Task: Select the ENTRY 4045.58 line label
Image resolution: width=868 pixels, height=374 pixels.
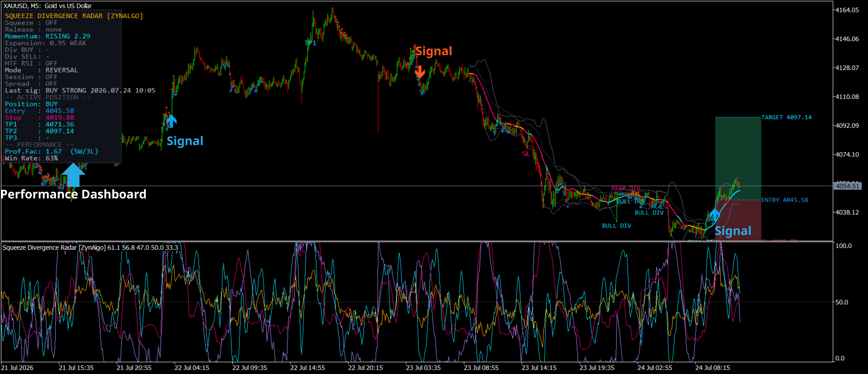Action: (x=784, y=200)
